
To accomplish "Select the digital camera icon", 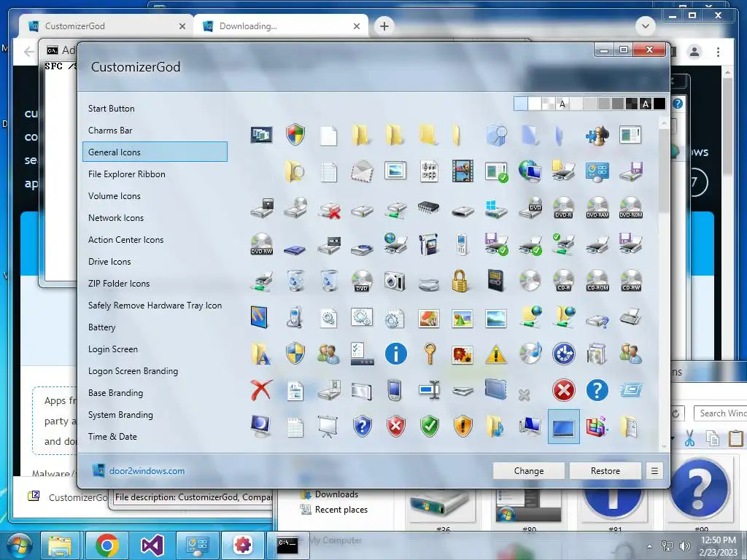I will point(395,281).
